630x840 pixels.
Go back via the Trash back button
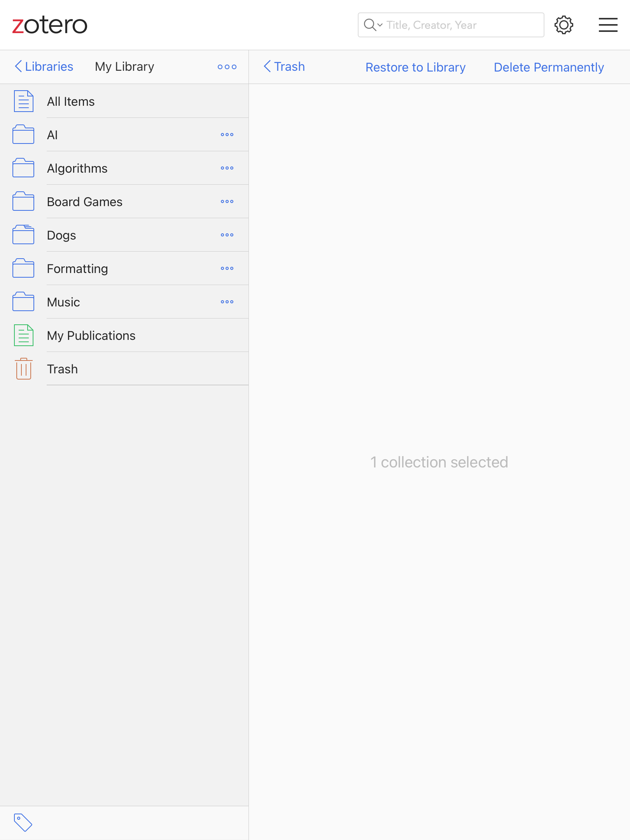coord(284,66)
